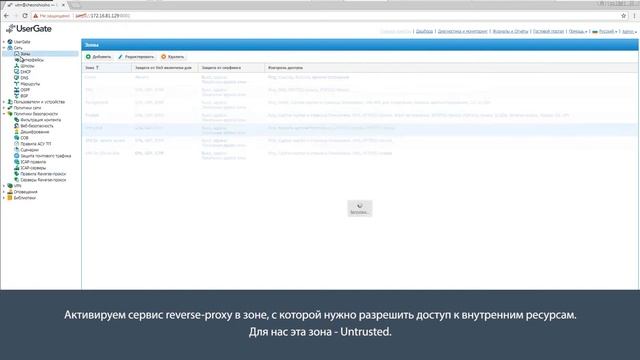Expand the Оповещения tree node
Viewport: 640px width, 360px height.
pyautogui.click(x=4, y=192)
